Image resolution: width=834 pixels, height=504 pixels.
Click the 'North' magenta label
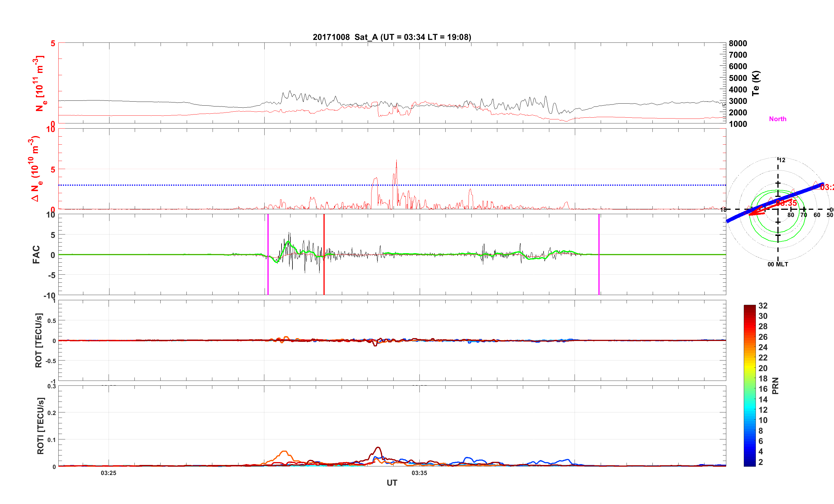click(777, 119)
